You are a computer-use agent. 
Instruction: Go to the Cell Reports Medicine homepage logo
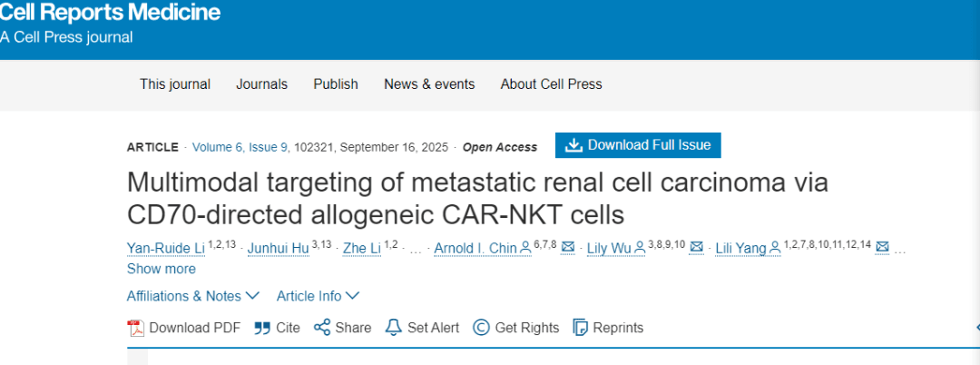[x=110, y=14]
